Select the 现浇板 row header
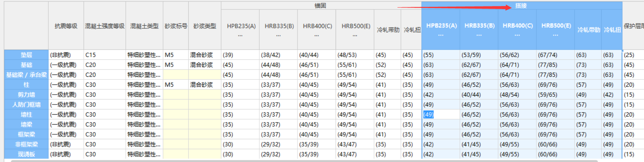Image resolution: width=644 pixels, height=162 pixels. pos(26,154)
